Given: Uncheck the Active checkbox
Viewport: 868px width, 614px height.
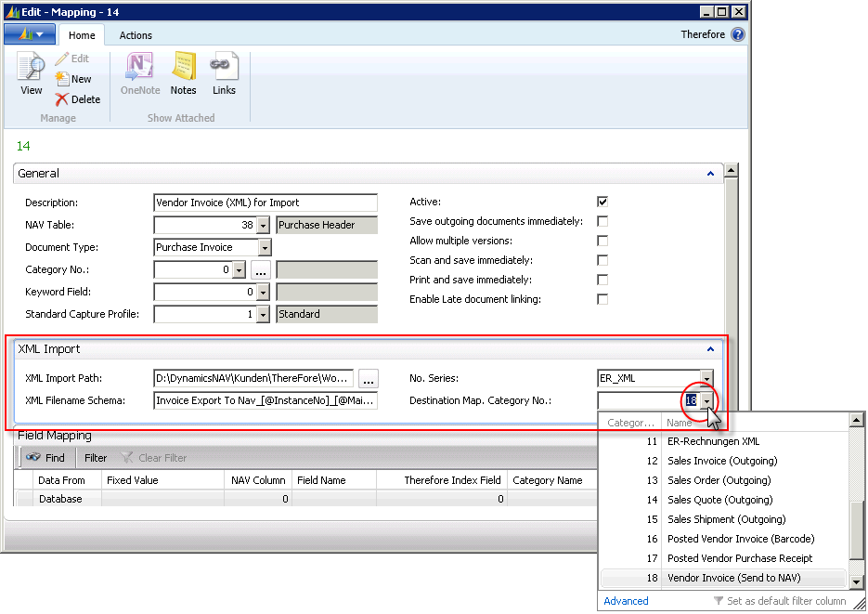Looking at the screenshot, I should click(x=602, y=201).
